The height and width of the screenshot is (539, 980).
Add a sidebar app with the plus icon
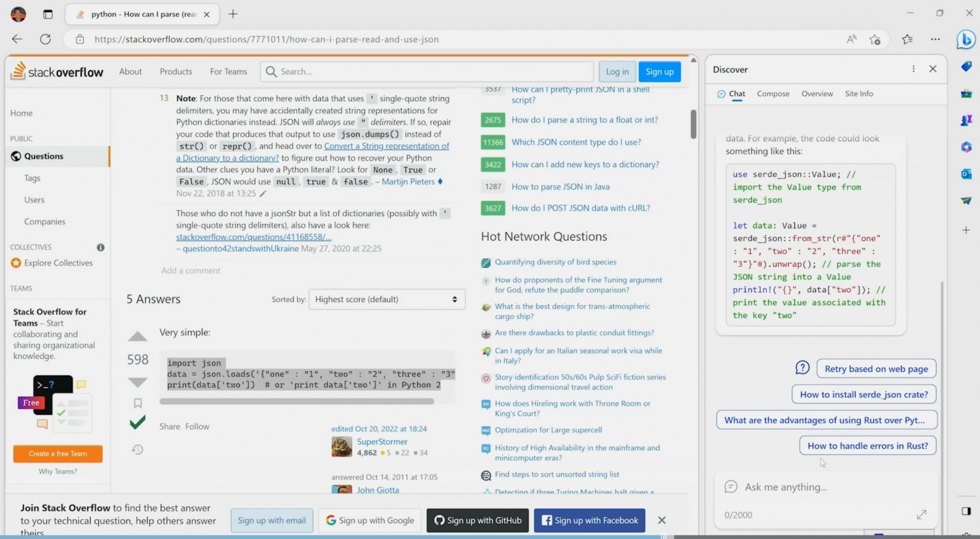coord(966,230)
